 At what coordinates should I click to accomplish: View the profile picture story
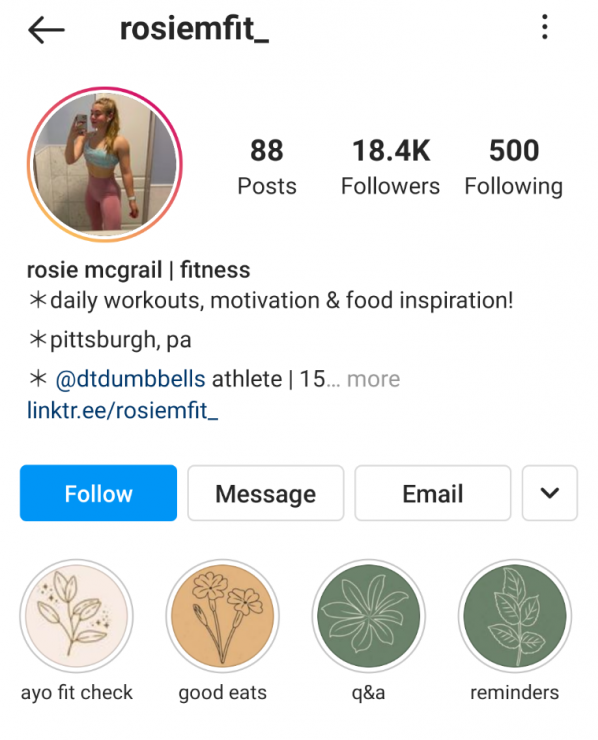click(105, 164)
